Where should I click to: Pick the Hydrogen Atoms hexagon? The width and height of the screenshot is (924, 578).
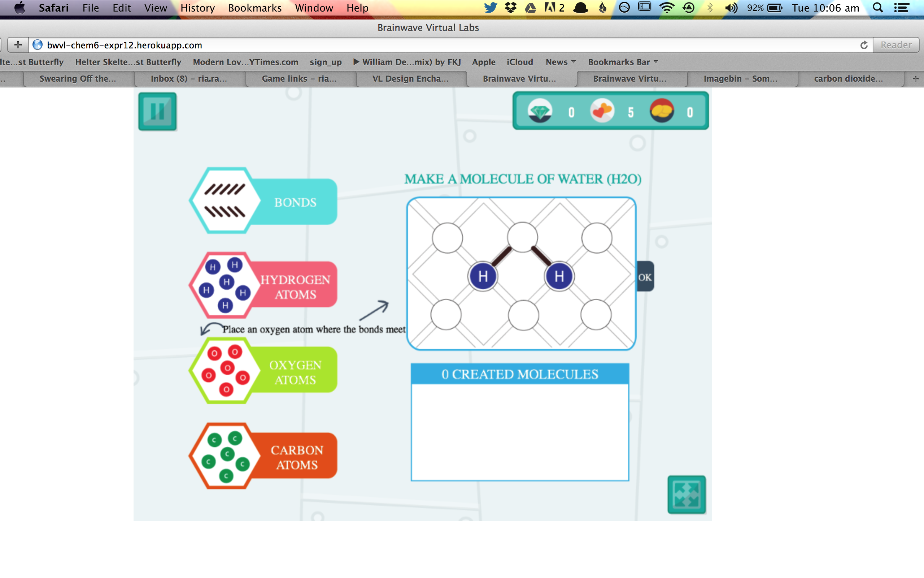point(225,285)
